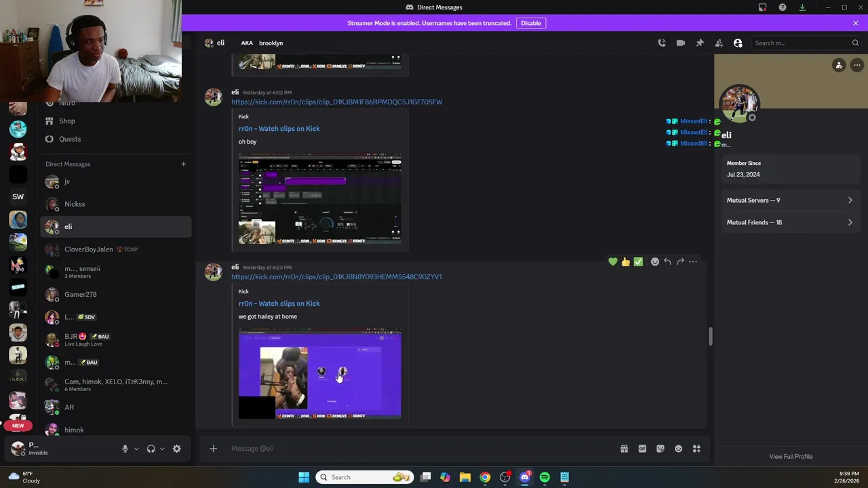Screen dimensions: 868x488
Task: Open the apps launcher icon
Action: (696, 449)
